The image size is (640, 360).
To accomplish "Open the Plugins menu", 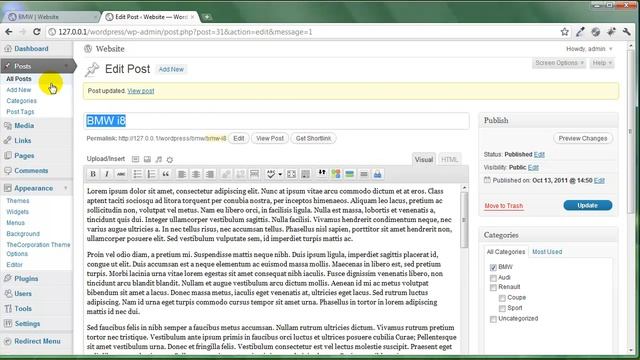I will pyautogui.click(x=26, y=279).
